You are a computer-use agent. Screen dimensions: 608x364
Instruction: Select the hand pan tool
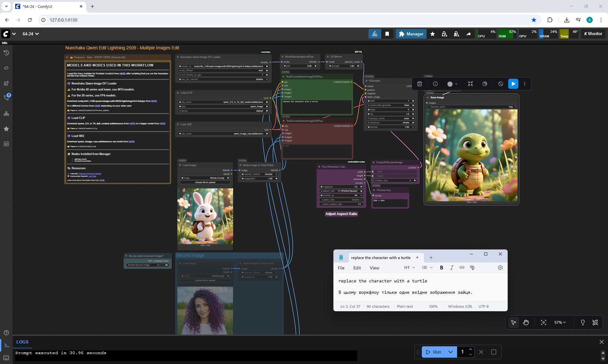[526, 322]
